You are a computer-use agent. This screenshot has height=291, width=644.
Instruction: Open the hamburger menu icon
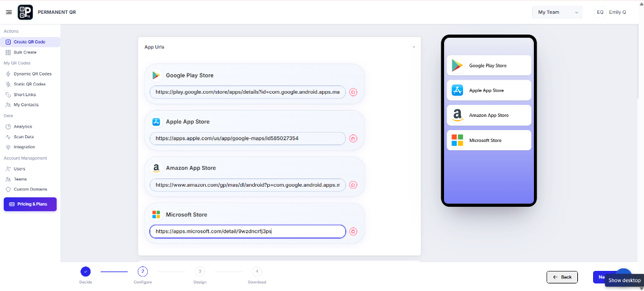pos(9,13)
